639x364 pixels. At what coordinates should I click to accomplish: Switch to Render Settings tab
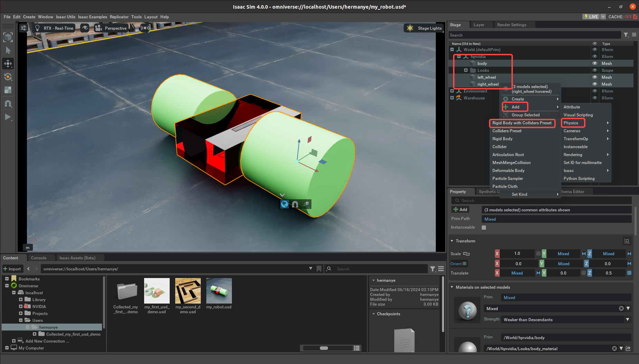(511, 25)
